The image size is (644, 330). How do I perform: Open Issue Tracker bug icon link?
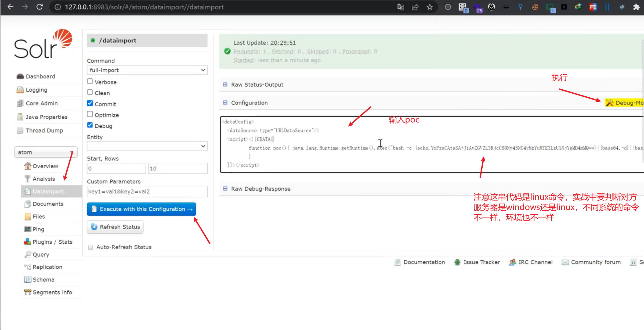coord(457,262)
